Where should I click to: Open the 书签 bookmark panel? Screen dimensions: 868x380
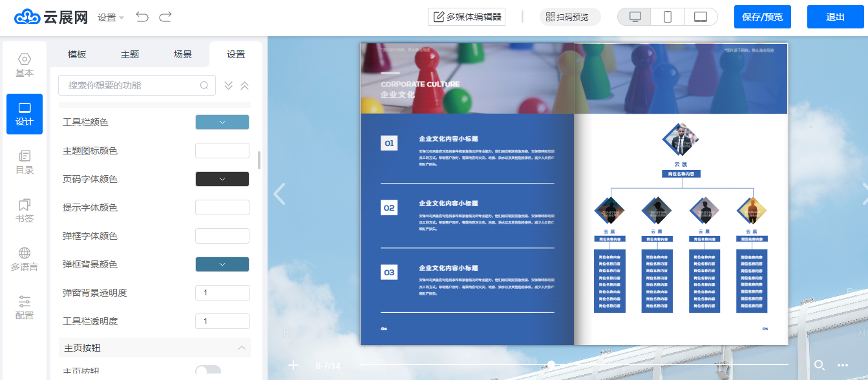[25, 211]
